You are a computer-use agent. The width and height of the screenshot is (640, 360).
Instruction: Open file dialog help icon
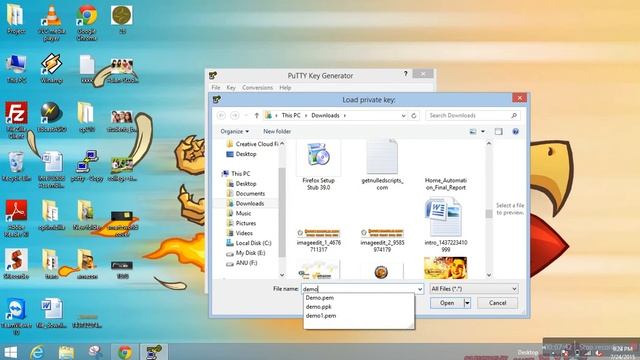516,131
